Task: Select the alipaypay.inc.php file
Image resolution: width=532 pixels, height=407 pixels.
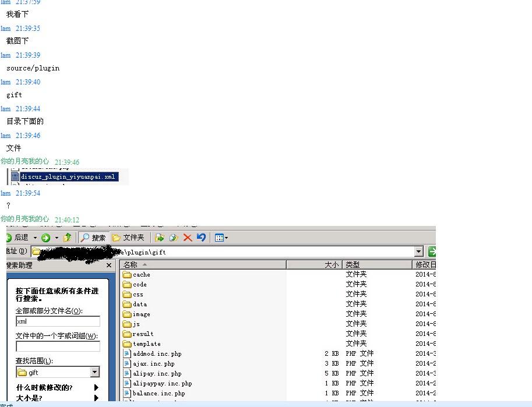Action: 157,383
